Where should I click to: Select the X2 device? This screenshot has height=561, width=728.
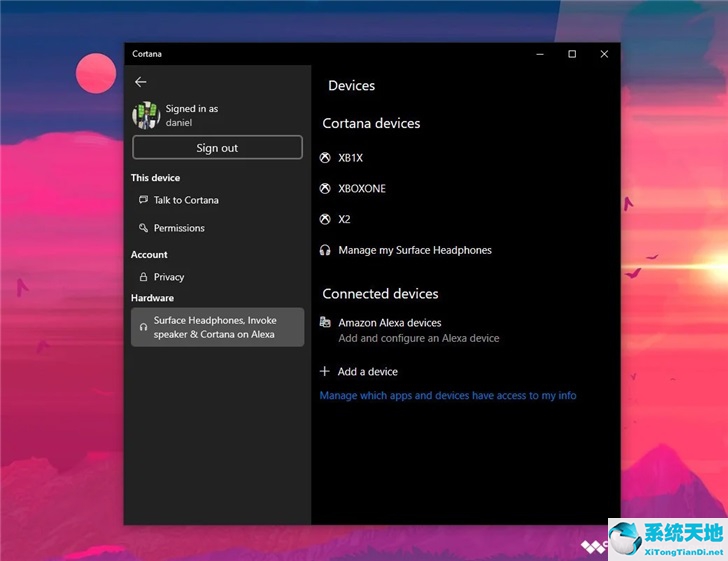[344, 219]
